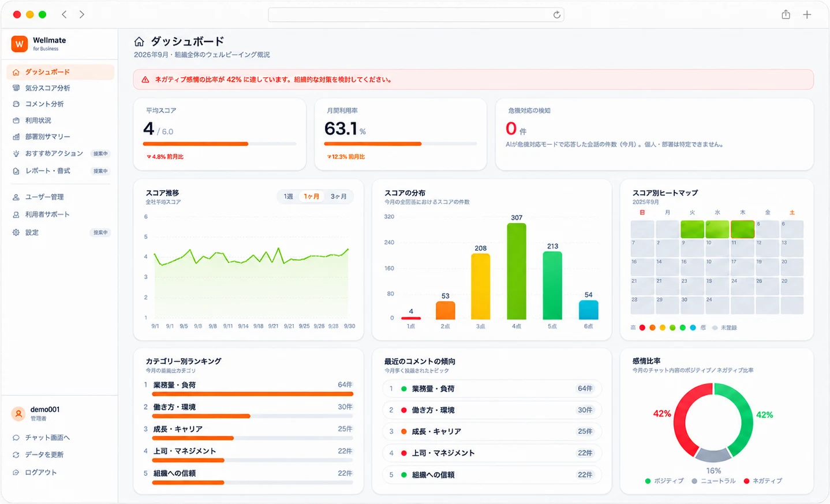Click the ニュートラル legend gray dot

[694, 481]
